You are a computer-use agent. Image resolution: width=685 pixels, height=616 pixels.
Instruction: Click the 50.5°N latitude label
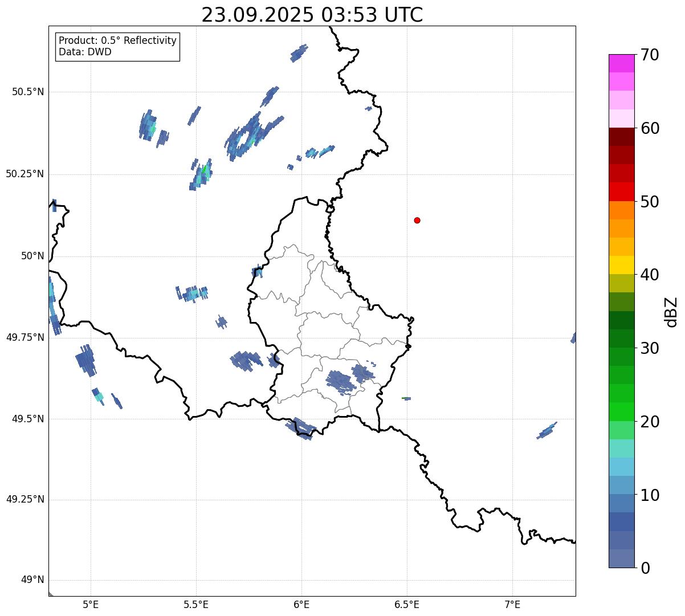tap(28, 92)
